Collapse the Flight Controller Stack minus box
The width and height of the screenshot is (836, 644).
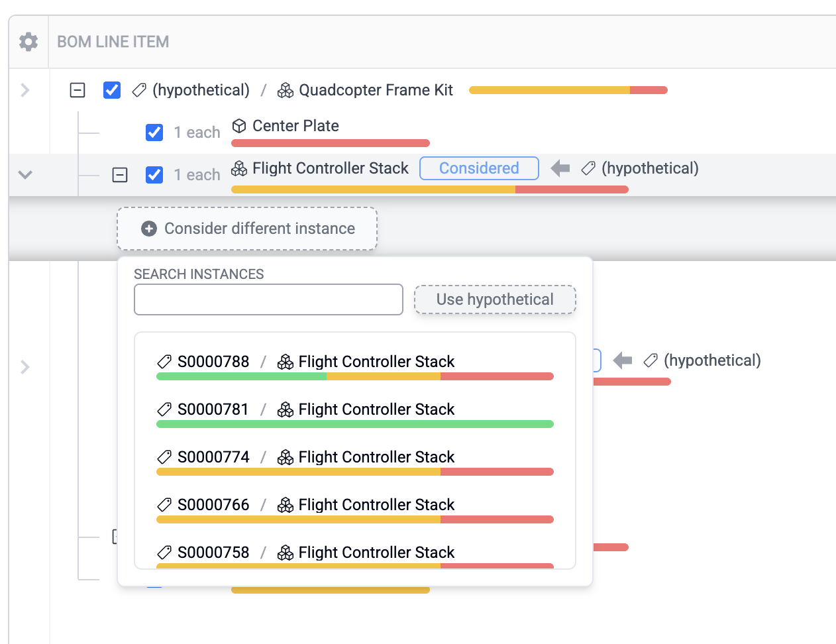(120, 175)
